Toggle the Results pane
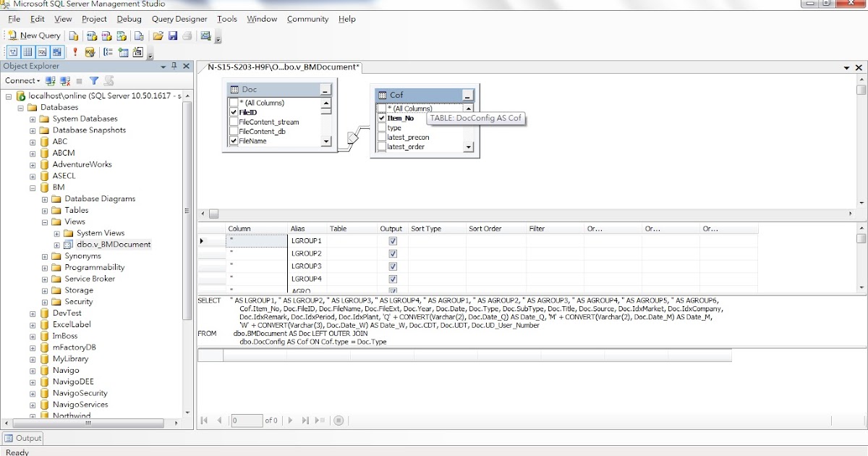Viewport: 868px width, 456px height. [x=57, y=51]
